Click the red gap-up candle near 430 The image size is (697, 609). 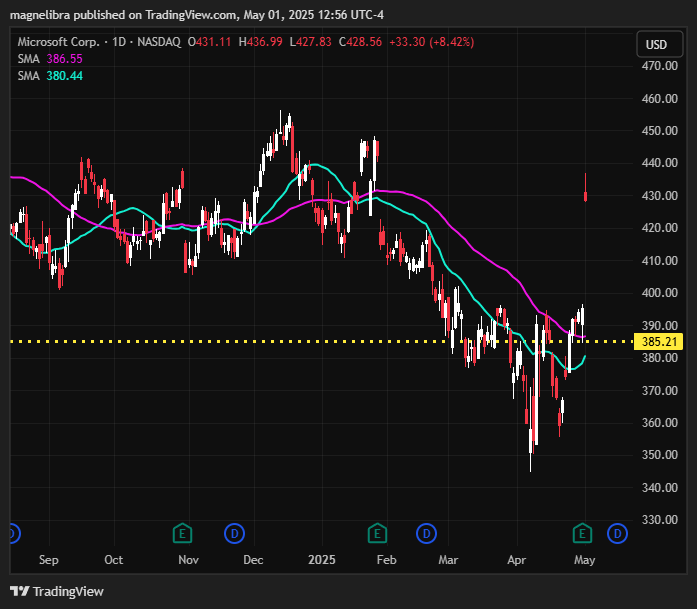585,196
